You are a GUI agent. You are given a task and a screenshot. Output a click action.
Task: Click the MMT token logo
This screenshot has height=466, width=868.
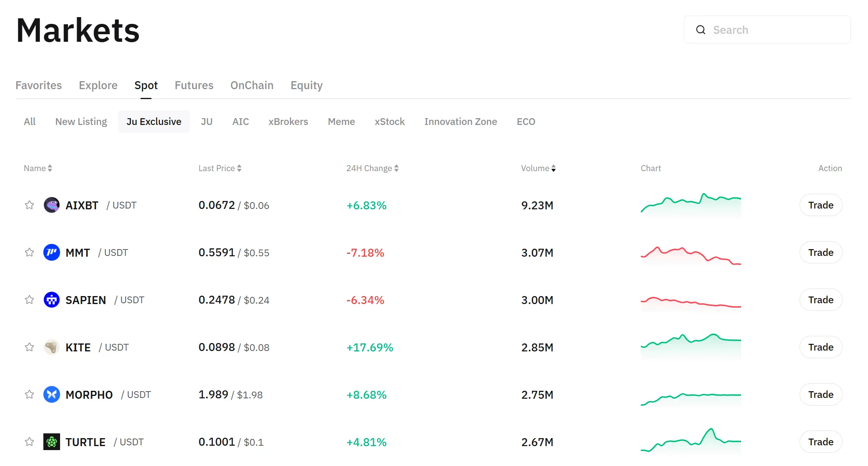[52, 252]
